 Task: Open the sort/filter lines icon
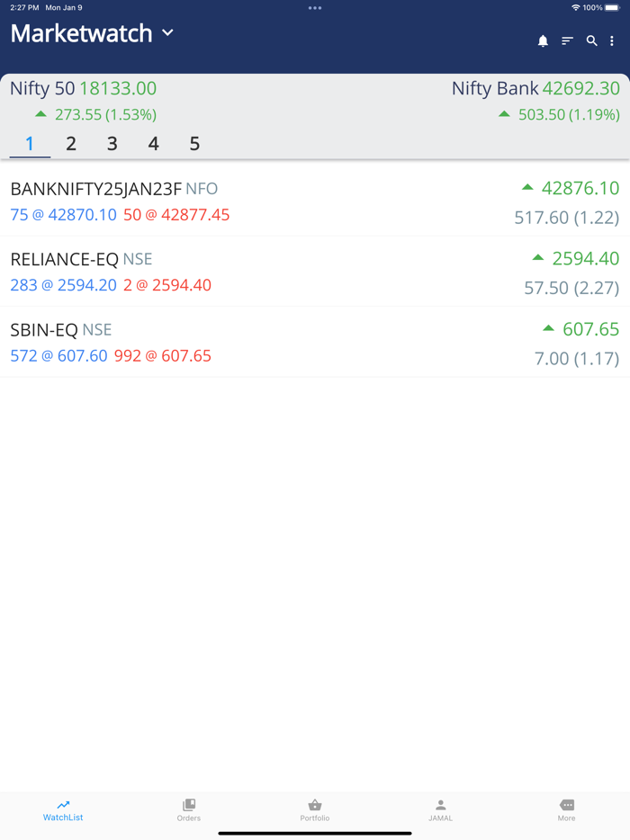(567, 41)
